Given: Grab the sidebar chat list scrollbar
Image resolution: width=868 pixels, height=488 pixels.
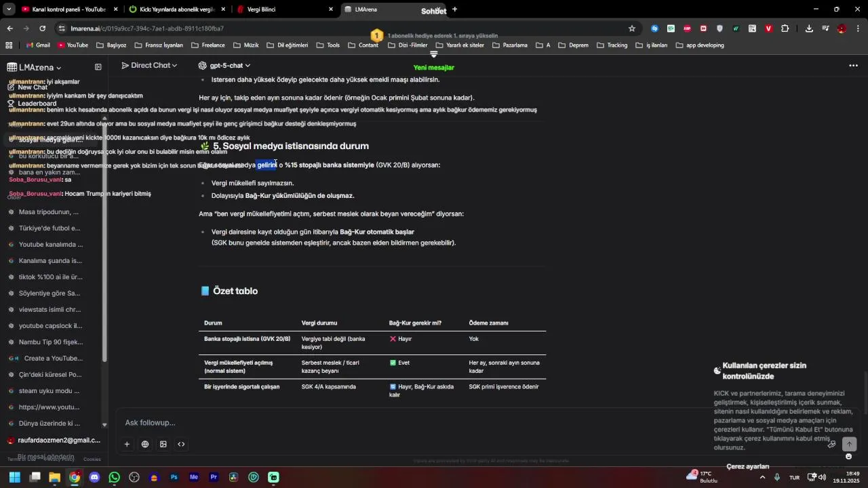Looking at the screenshot, I should (104, 241).
